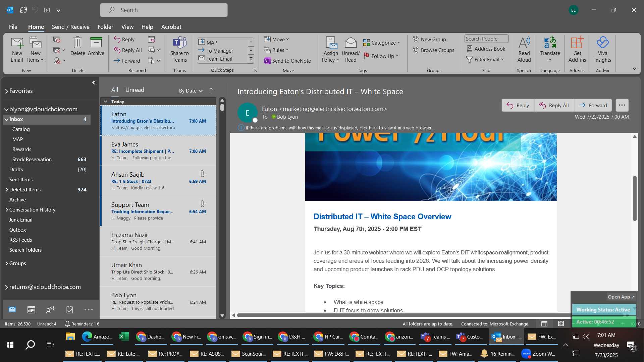Image resolution: width=644 pixels, height=362 pixels.
Task: Switch to Calendar view in navigation bar
Action: click(31, 309)
